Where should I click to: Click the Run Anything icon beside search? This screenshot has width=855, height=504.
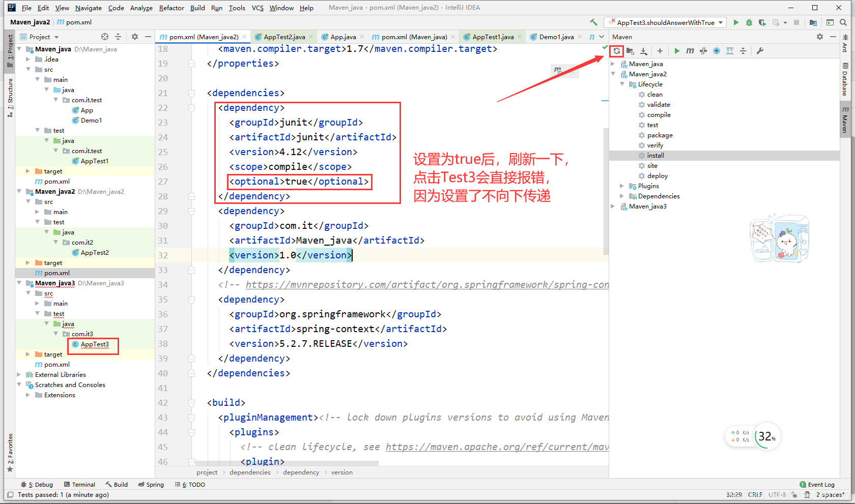pyautogui.click(x=830, y=22)
